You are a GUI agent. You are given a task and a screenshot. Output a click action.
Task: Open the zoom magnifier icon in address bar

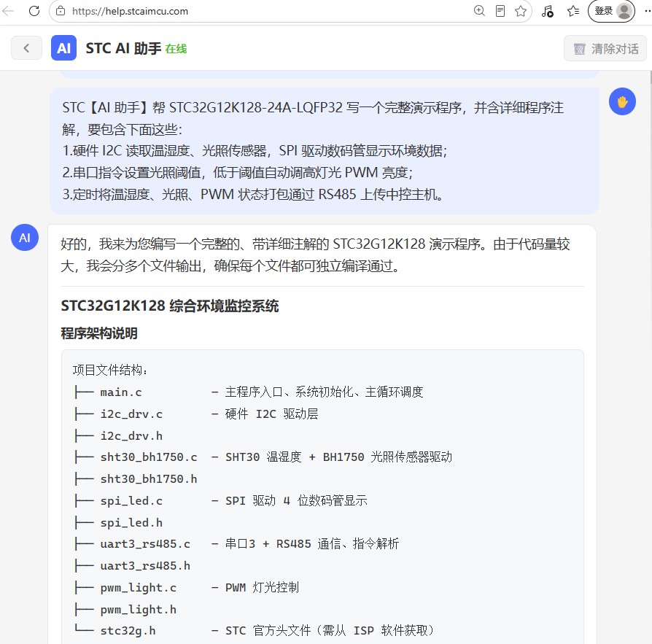[x=479, y=11]
